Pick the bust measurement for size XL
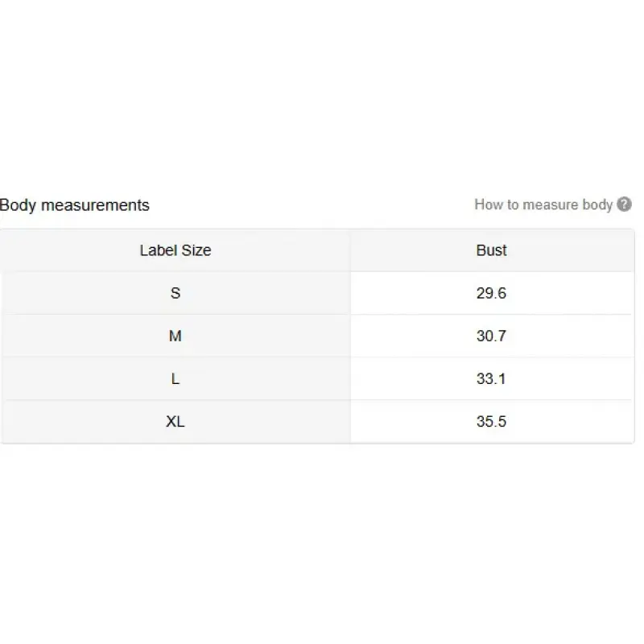644x644 pixels. 491,421
